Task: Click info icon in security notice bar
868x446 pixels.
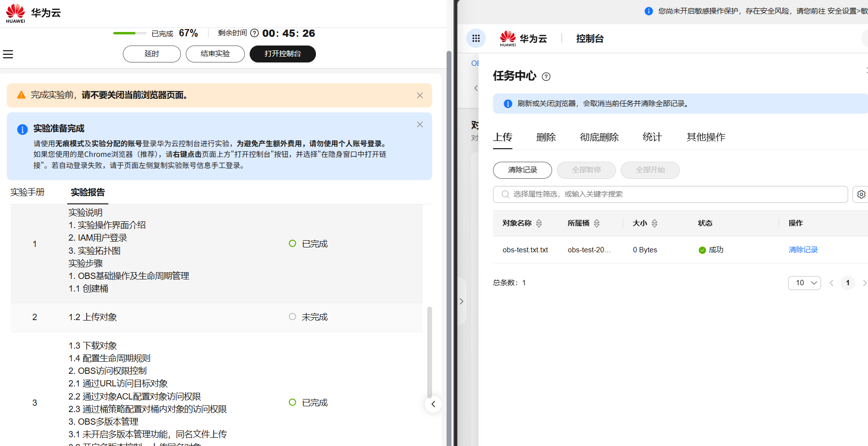Action: [649, 11]
